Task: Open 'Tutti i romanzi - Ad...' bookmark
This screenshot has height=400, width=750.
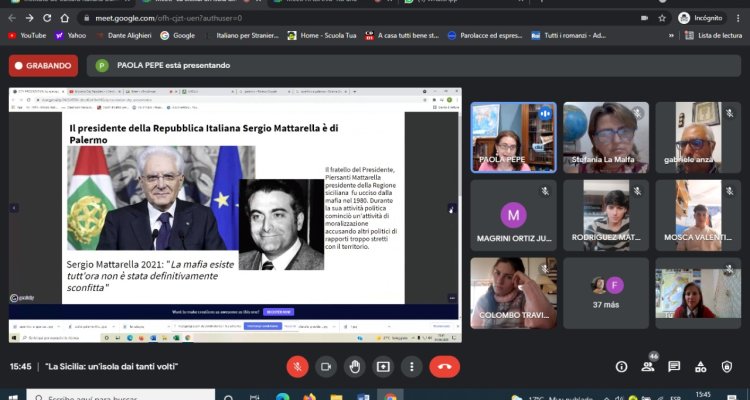Action: tap(569, 35)
